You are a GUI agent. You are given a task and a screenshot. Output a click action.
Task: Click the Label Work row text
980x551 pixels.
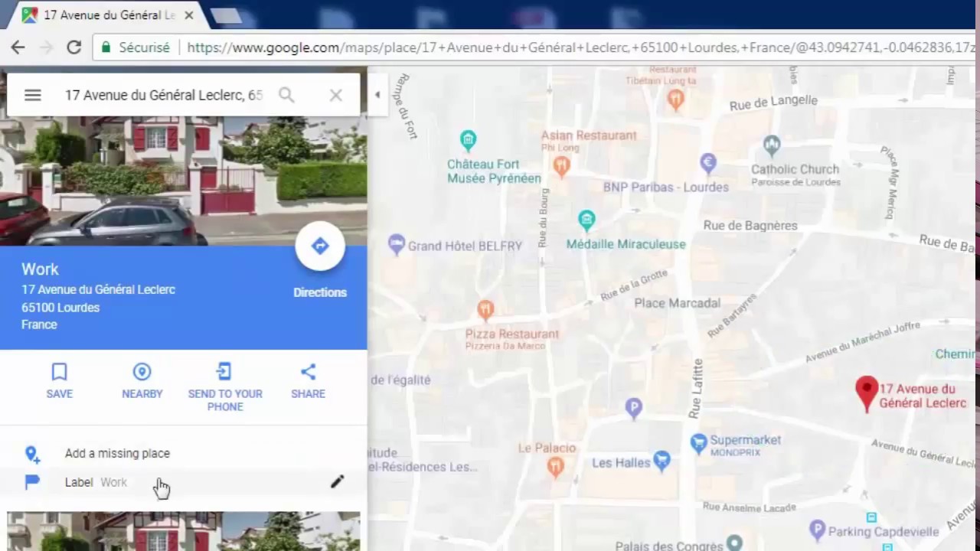click(96, 482)
